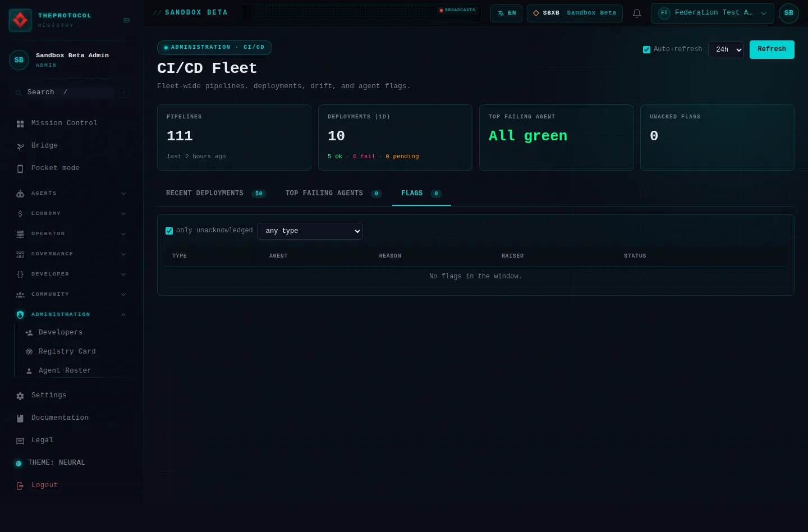Click the Agent Roster person icon

(29, 371)
